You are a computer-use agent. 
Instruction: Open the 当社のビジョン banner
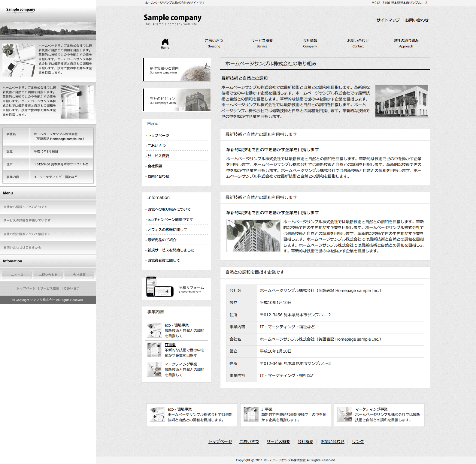pyautogui.click(x=177, y=100)
